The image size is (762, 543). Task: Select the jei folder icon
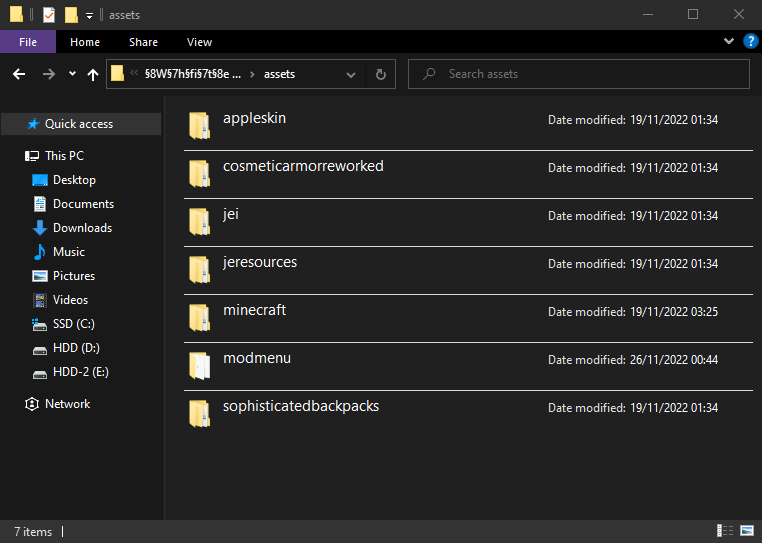(199, 222)
